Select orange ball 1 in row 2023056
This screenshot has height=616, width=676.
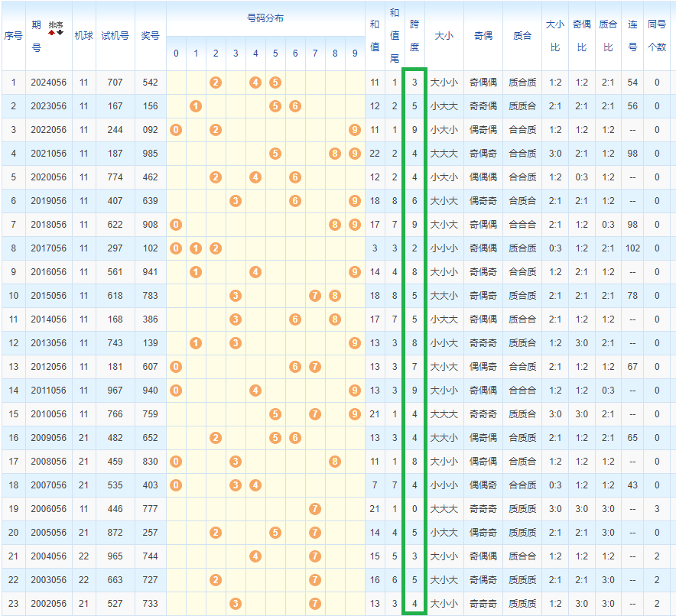196,106
